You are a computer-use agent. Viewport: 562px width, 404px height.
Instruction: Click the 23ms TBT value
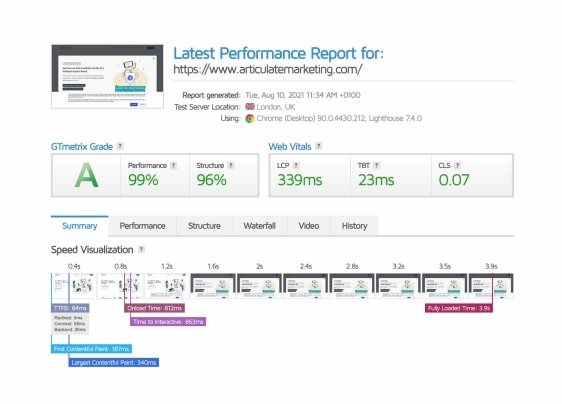(376, 180)
